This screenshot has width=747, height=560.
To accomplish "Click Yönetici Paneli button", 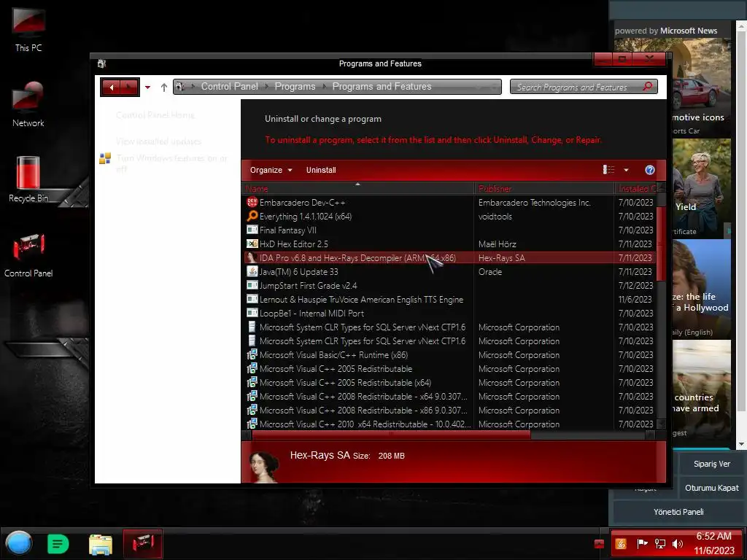I will click(678, 512).
